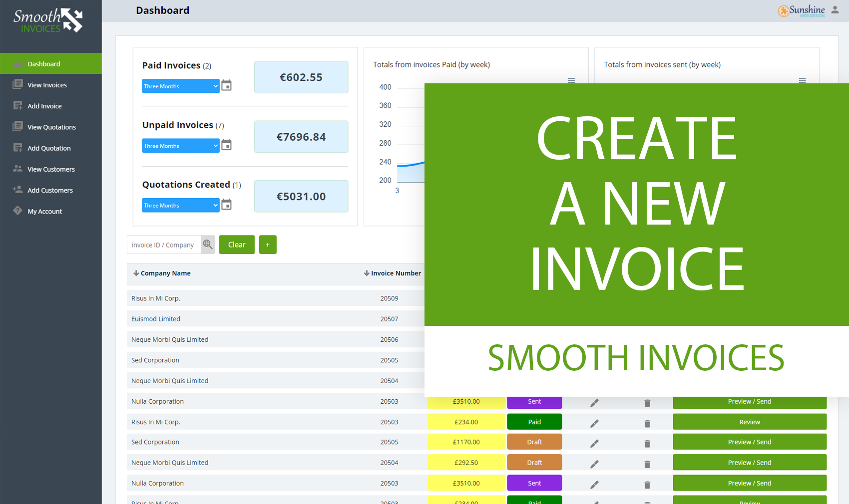Delete the Risus In Mi Corp. £234.00 invoice
The width and height of the screenshot is (849, 504).
647,423
